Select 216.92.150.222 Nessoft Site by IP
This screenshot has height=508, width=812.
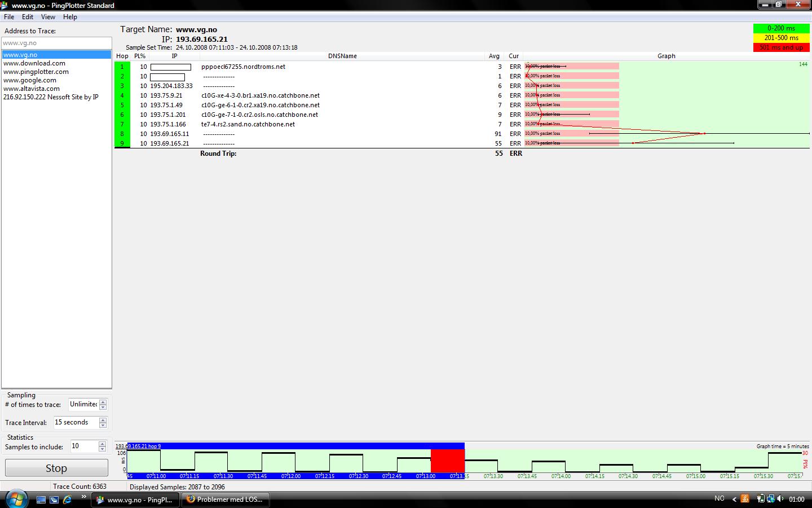coord(51,97)
